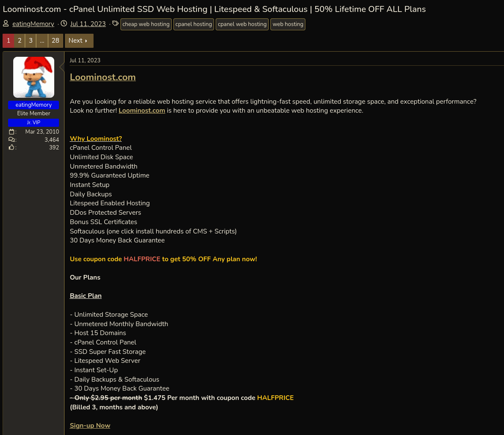Click the author user icon

click(6, 23)
